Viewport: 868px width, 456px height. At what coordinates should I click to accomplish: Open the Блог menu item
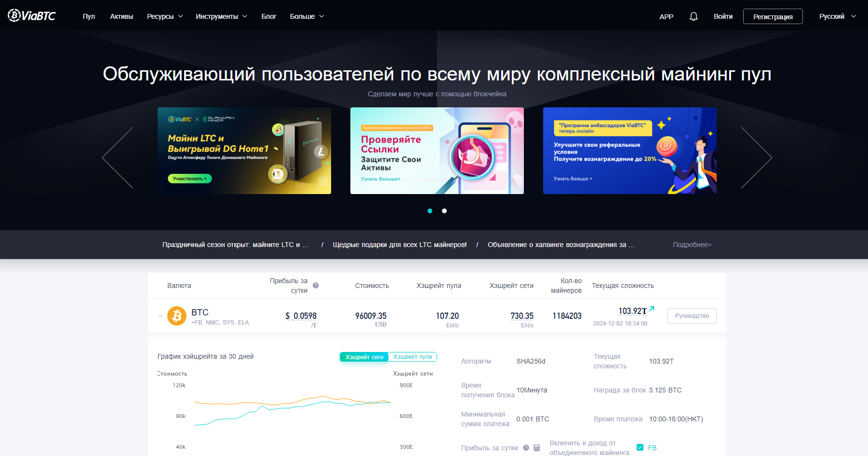click(x=269, y=16)
